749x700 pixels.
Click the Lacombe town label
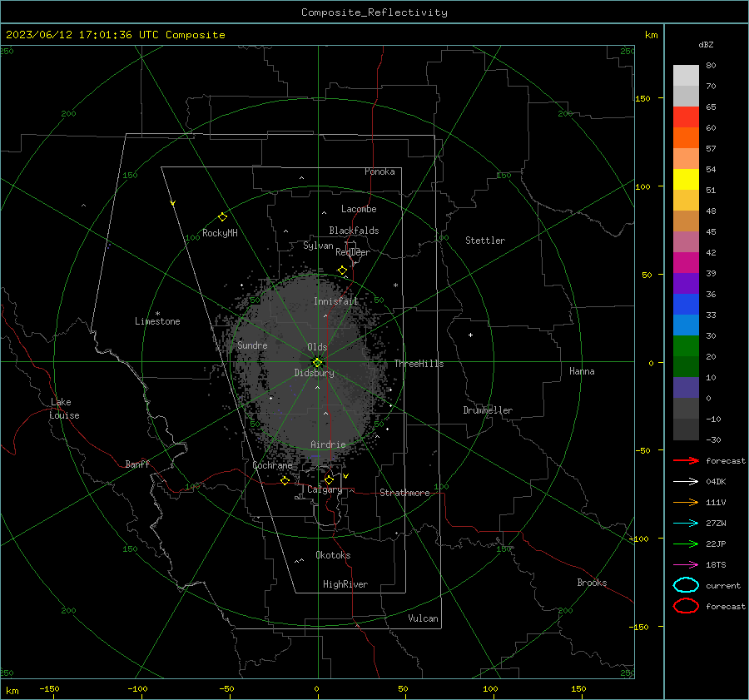coord(359,209)
